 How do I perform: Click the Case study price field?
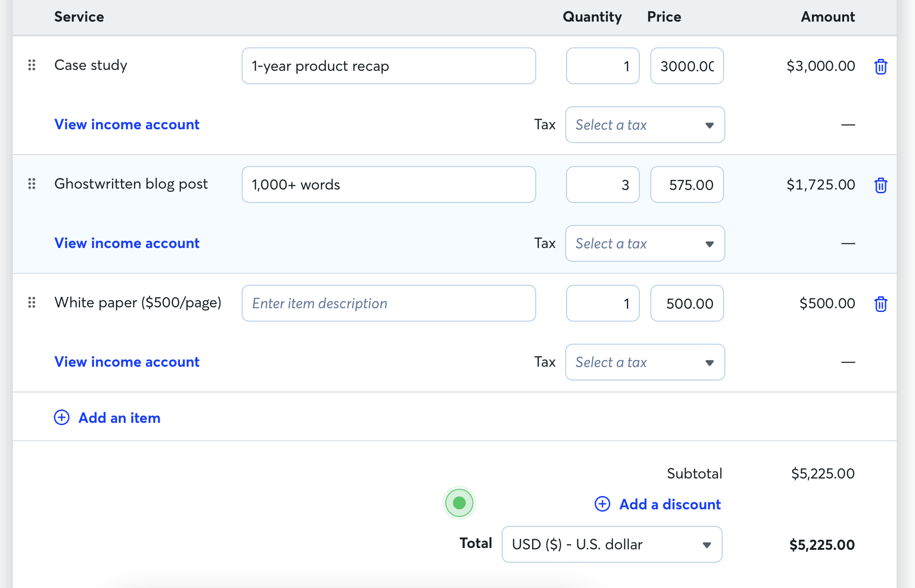[x=687, y=66]
